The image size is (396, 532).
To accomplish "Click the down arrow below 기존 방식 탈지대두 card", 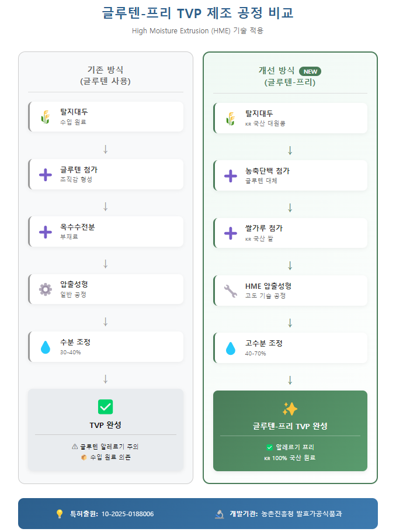I will pyautogui.click(x=106, y=149).
